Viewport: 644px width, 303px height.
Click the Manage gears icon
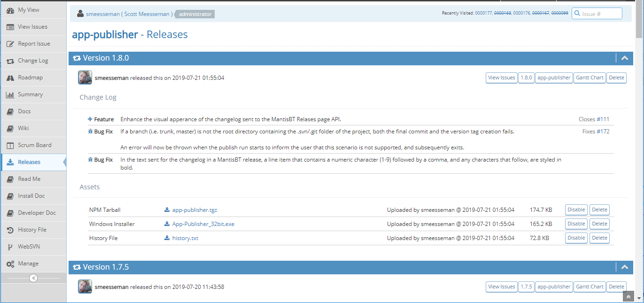(10, 264)
